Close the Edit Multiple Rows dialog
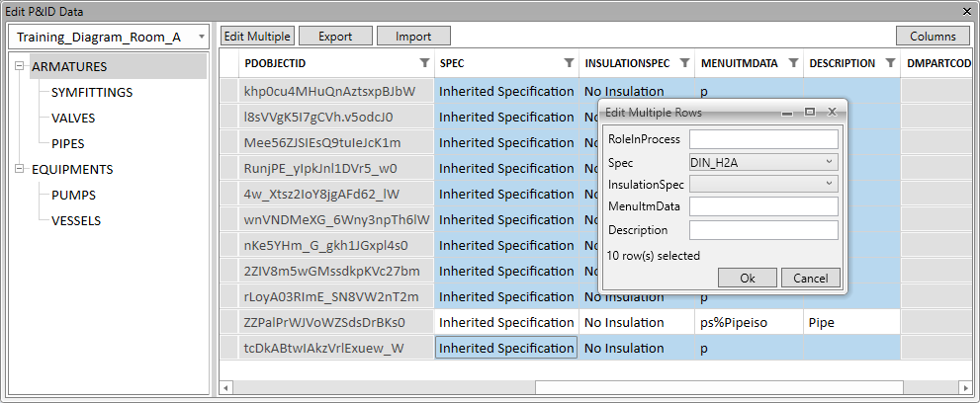This screenshot has width=980, height=403. [x=832, y=113]
